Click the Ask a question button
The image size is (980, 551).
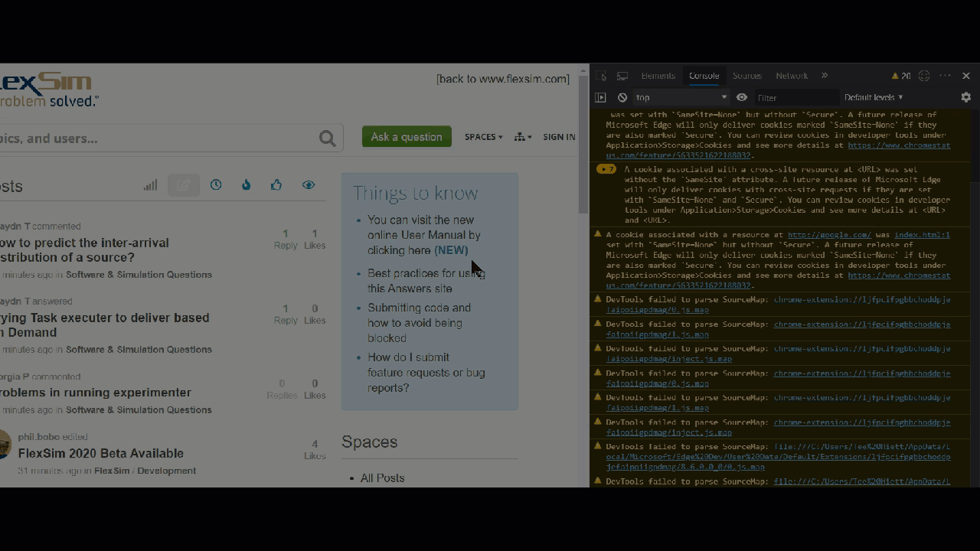click(x=407, y=137)
